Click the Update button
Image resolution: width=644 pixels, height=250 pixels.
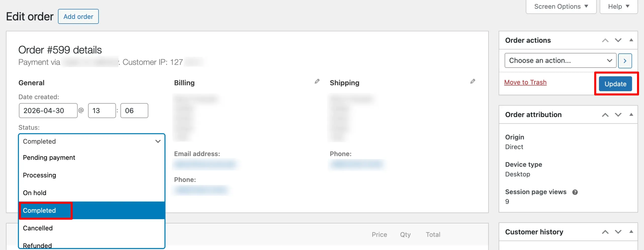(x=615, y=84)
